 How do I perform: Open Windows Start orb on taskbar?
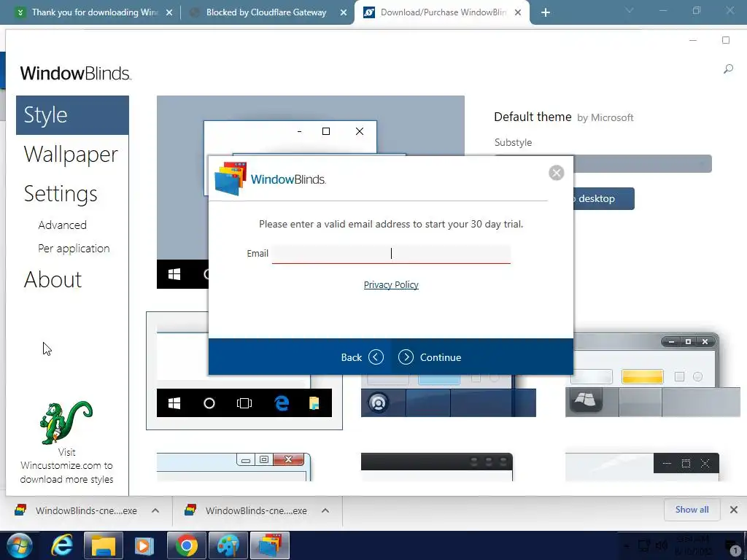click(x=18, y=545)
